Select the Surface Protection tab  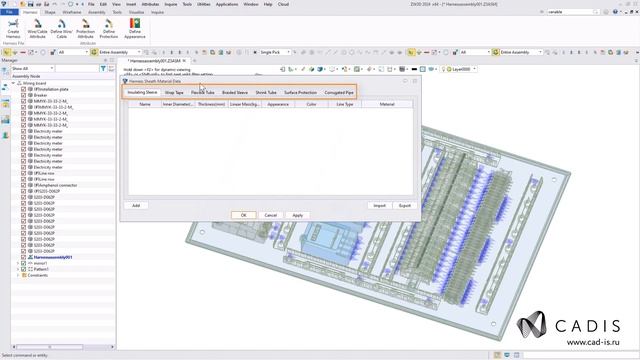pos(300,93)
